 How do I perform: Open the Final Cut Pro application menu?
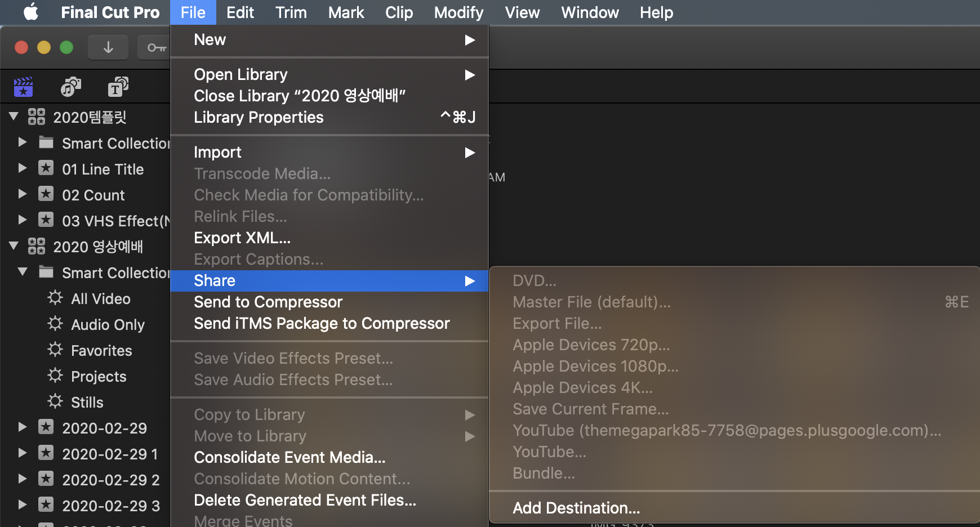110,12
